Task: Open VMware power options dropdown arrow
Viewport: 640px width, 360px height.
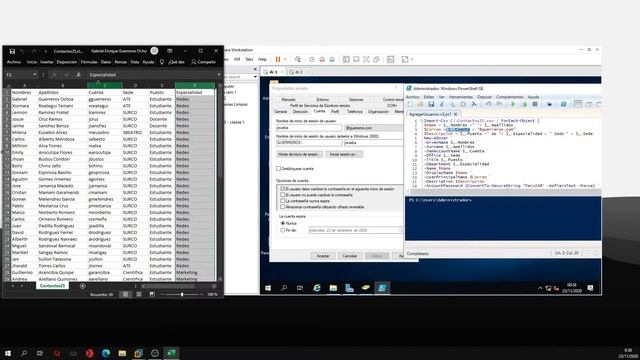Action: [x=285, y=59]
